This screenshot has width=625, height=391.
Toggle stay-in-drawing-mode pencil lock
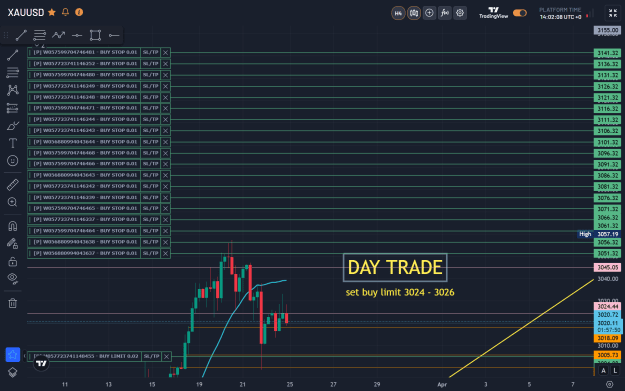click(x=13, y=244)
